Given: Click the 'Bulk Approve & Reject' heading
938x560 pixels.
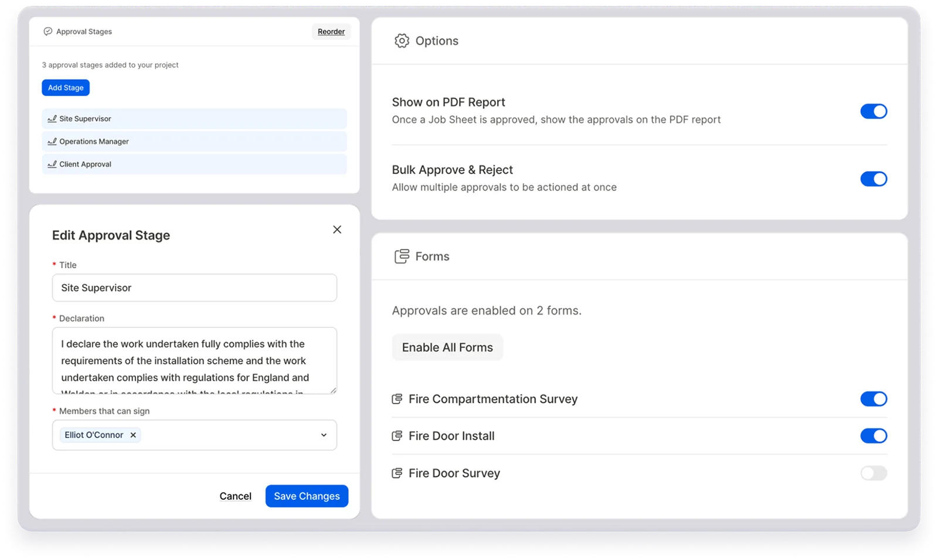Looking at the screenshot, I should point(453,170).
